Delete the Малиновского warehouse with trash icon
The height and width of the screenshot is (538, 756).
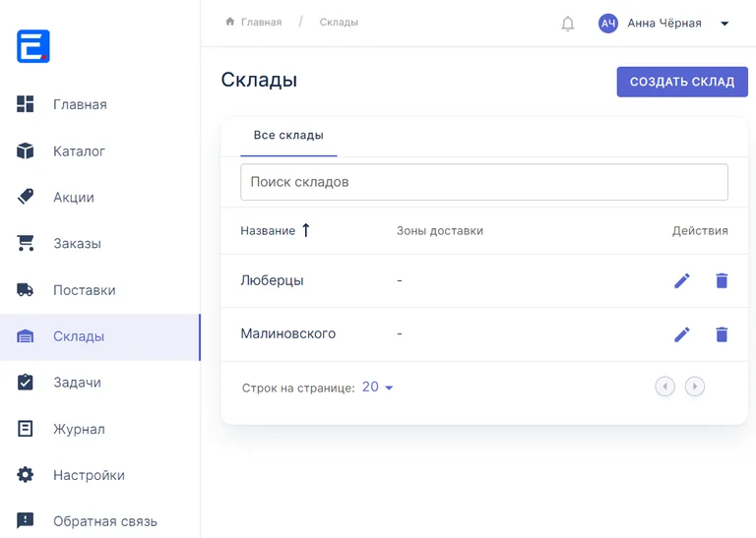[x=722, y=334]
